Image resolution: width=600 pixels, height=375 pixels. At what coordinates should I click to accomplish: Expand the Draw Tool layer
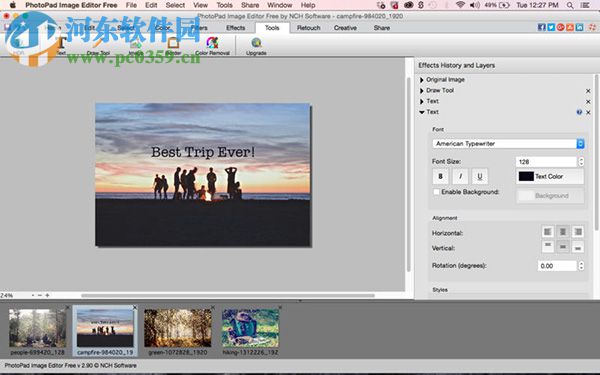pyautogui.click(x=422, y=91)
